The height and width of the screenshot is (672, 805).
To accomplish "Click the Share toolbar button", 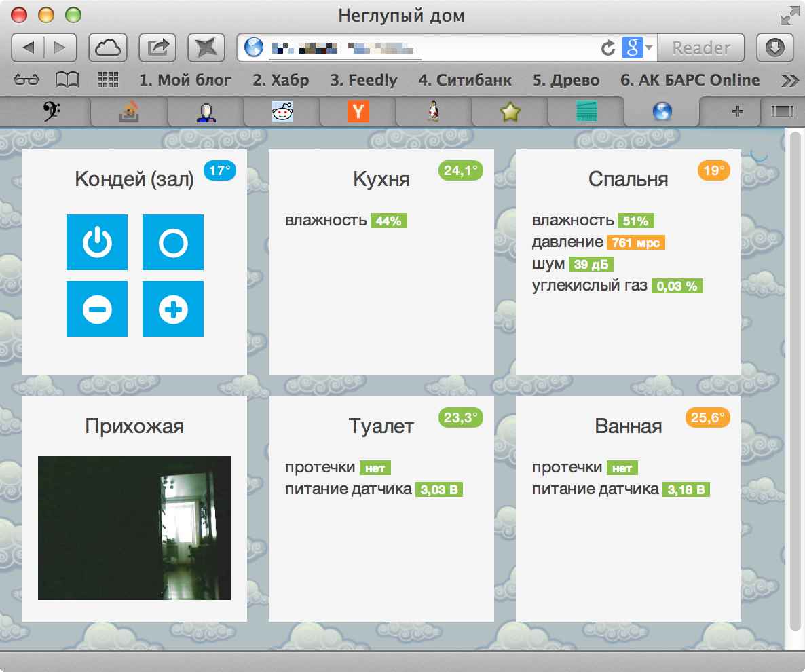I will tap(158, 48).
